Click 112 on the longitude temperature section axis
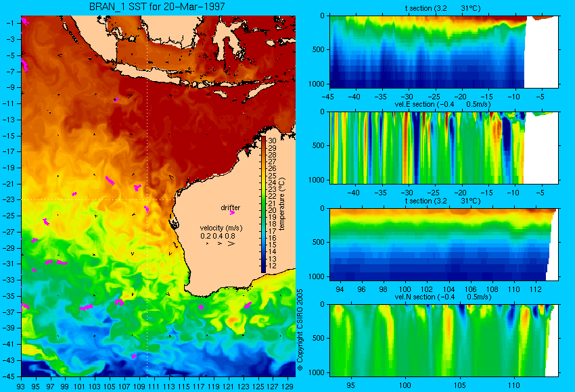The height and width of the screenshot is (392, 575). coord(535,289)
